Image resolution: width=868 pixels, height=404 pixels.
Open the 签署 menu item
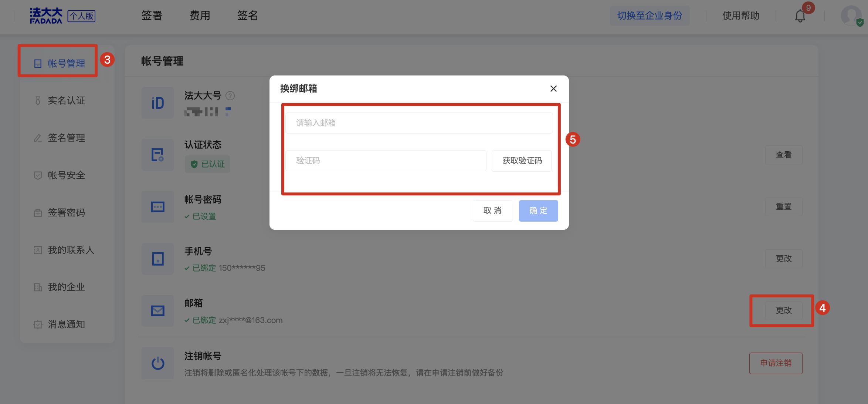tap(151, 16)
